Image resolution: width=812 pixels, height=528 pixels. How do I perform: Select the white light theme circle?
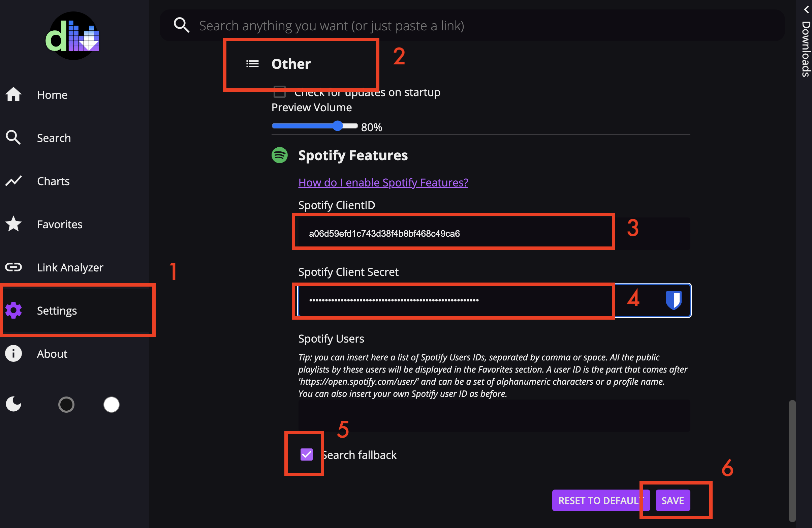111,405
